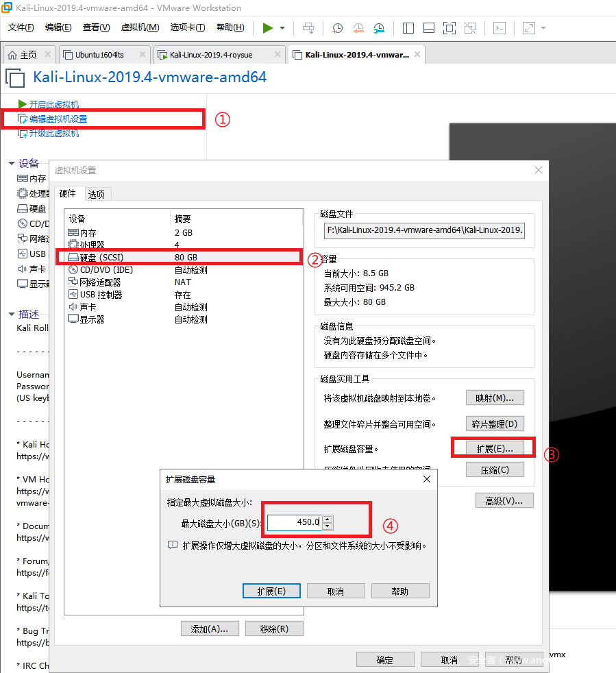Select USB 控制器 row in device list
This screenshot has width=616, height=673.
(184, 295)
